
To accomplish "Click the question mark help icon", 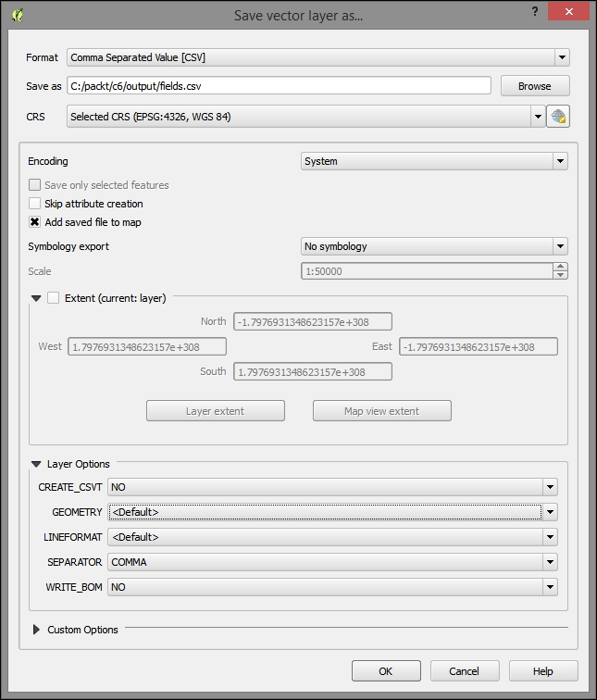I will point(535,12).
